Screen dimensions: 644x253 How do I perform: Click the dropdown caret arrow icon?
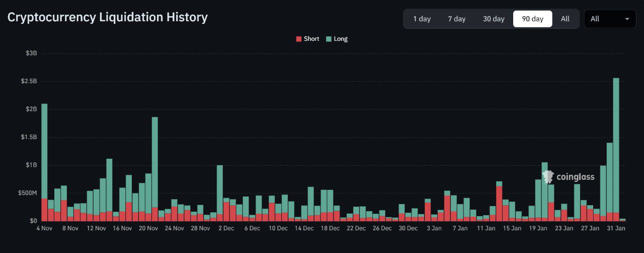tap(627, 19)
